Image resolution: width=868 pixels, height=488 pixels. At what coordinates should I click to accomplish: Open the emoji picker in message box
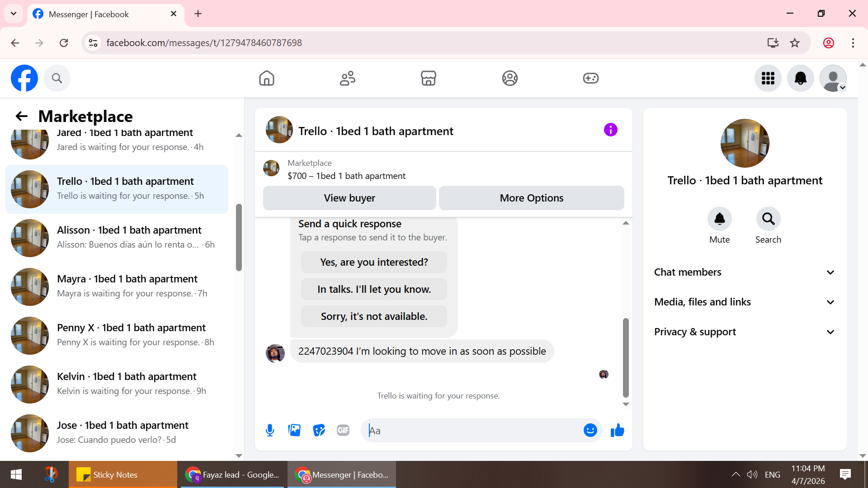click(x=590, y=431)
